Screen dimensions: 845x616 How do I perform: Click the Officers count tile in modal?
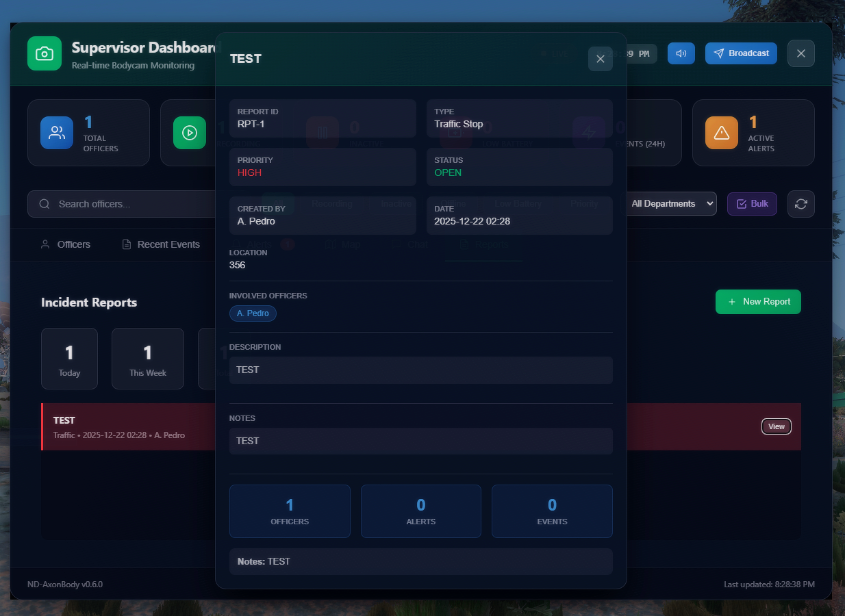(x=290, y=511)
